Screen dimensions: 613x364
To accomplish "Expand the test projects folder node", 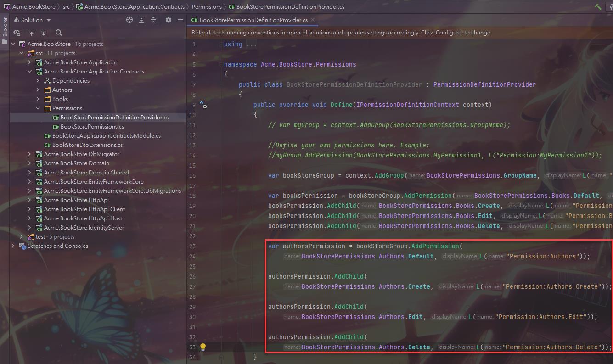I will point(22,237).
